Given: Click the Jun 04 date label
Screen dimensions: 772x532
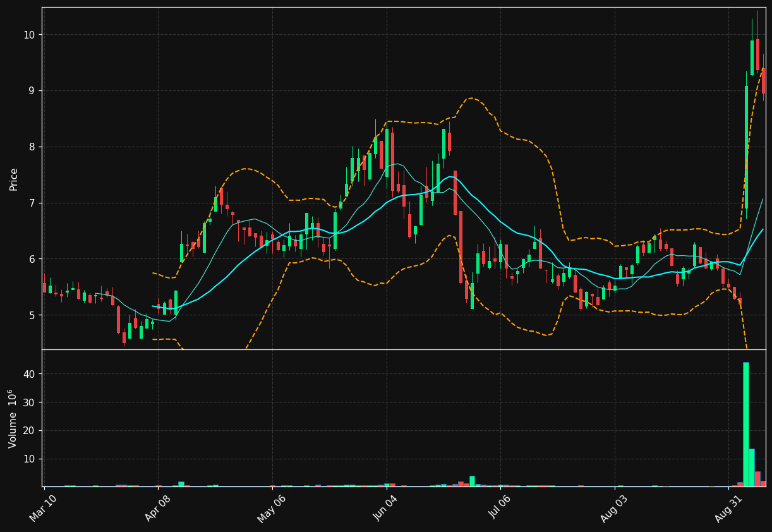Looking at the screenshot, I should click(x=387, y=509).
